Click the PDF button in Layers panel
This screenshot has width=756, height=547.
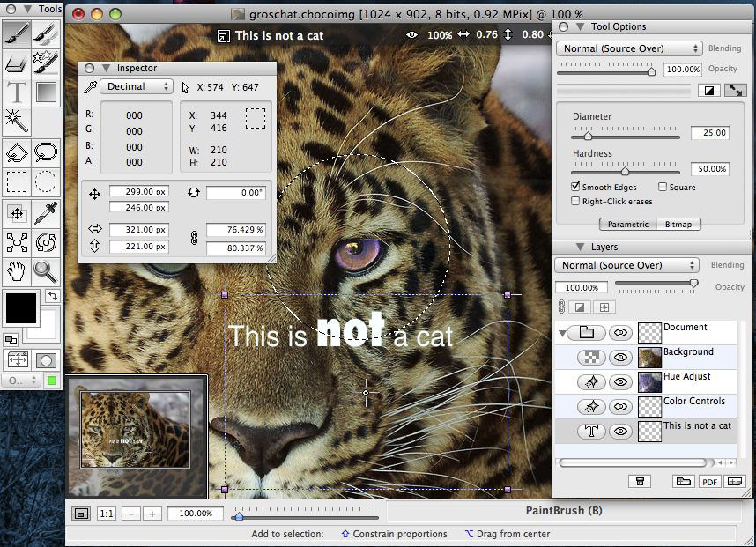click(708, 481)
